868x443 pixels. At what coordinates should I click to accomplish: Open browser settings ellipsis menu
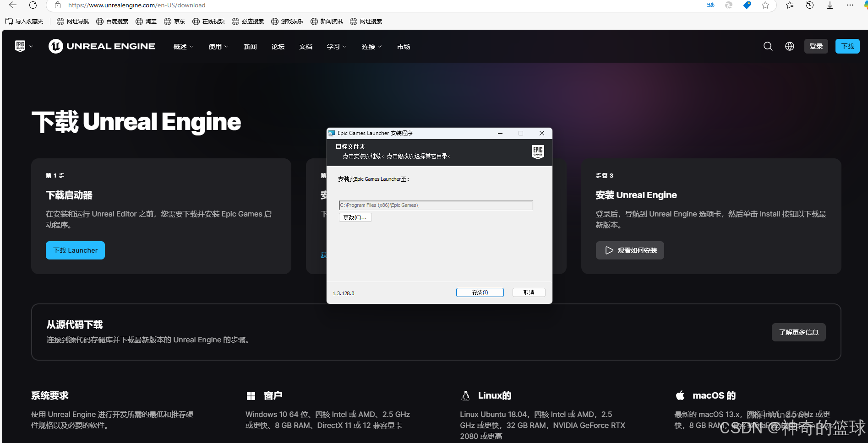click(x=850, y=5)
